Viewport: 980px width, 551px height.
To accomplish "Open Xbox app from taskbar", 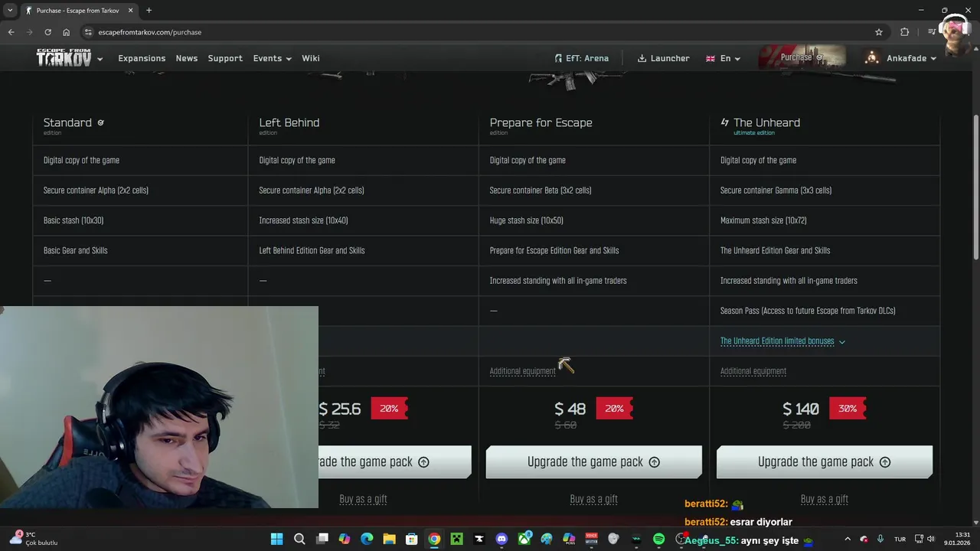I will coord(524,539).
